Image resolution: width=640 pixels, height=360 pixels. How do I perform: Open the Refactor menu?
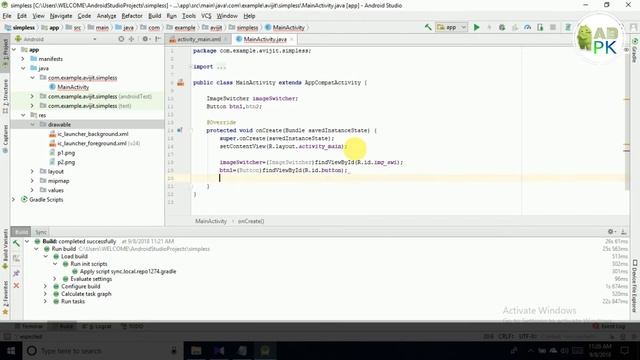[x=132, y=16]
